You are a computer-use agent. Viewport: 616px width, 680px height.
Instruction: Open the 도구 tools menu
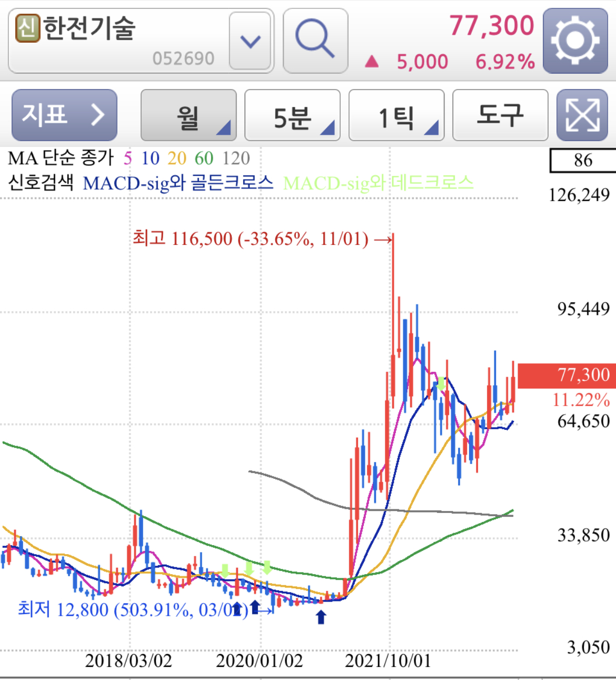click(x=500, y=115)
